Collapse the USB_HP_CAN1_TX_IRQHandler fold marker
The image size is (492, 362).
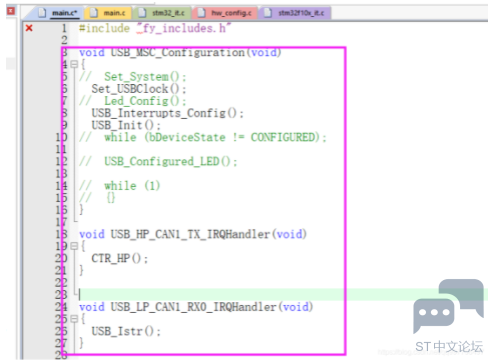pos(74,246)
